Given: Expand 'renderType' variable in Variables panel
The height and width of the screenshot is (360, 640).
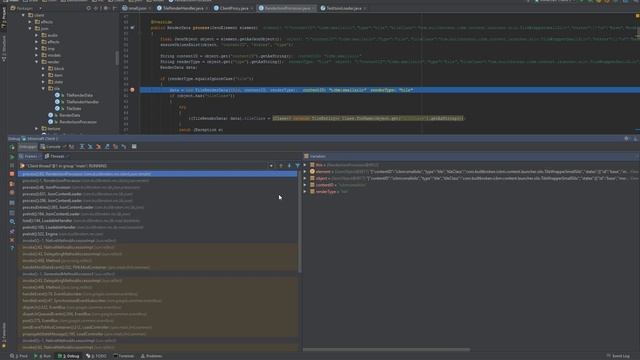Looking at the screenshot, I should (x=305, y=191).
